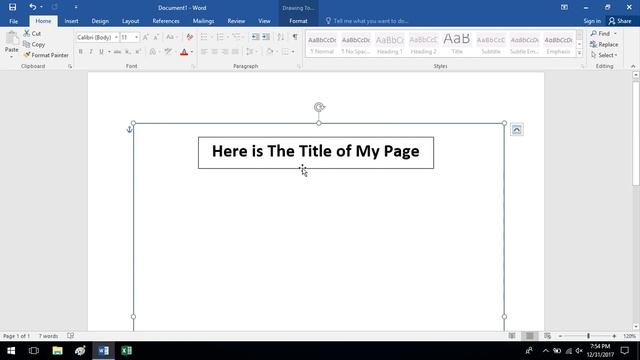Image resolution: width=640 pixels, height=360 pixels.
Task: Click the Copy icon in Clipboard group
Action: (x=27, y=44)
